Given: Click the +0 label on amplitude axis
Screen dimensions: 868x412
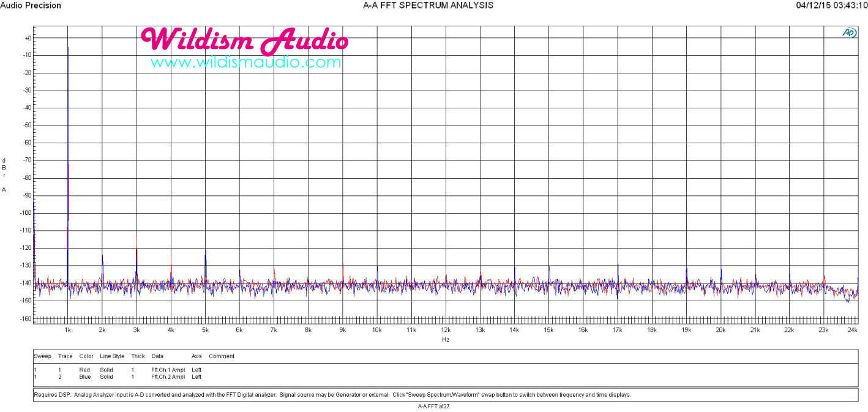Looking at the screenshot, I should click(28, 38).
